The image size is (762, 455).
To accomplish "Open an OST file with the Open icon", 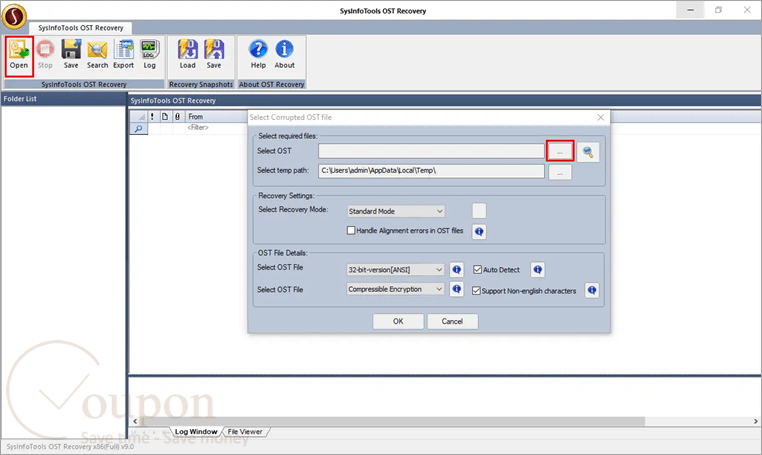I will point(19,55).
